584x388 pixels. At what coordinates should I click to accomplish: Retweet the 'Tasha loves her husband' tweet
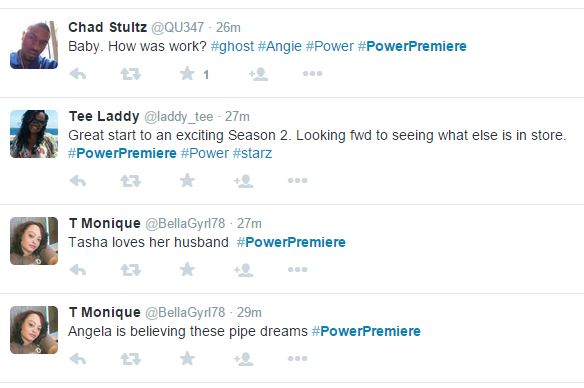(x=130, y=270)
